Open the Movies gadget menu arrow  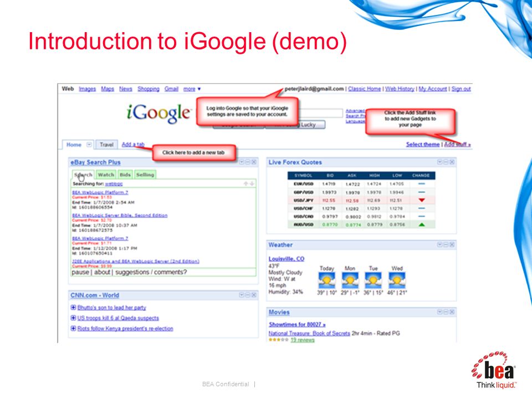click(439, 312)
